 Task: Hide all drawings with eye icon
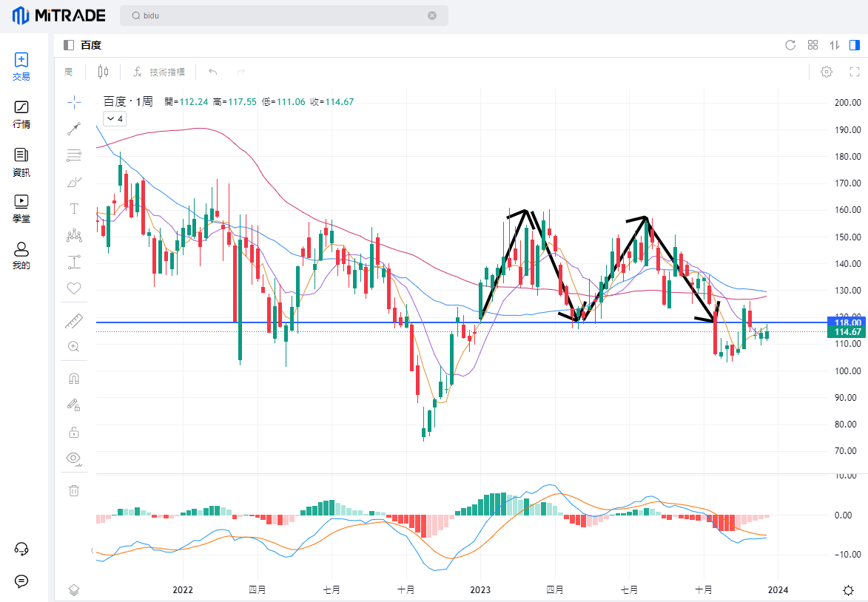point(74,458)
